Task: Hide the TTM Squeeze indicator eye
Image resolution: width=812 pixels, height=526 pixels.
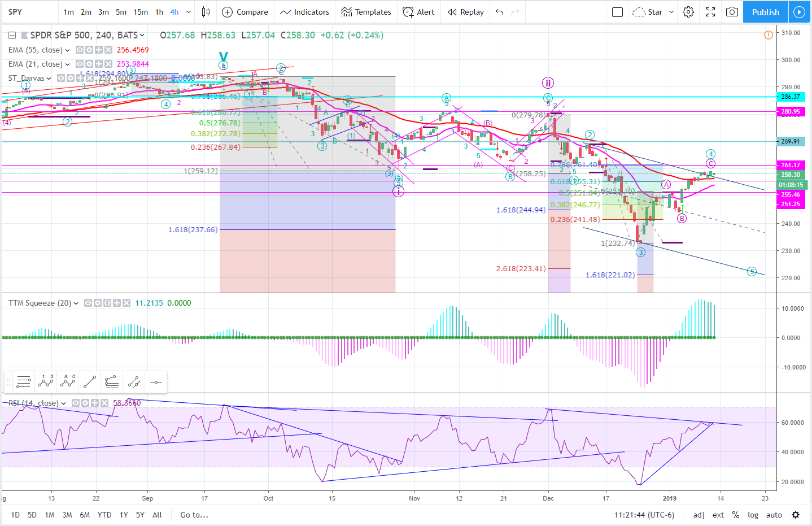Action: pos(88,303)
